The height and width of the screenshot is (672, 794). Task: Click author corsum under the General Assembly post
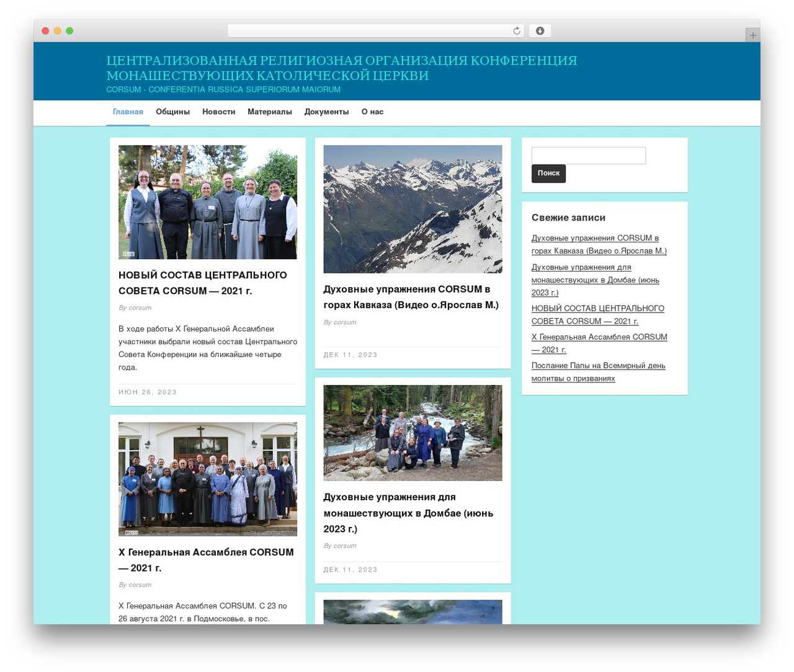pyautogui.click(x=140, y=585)
